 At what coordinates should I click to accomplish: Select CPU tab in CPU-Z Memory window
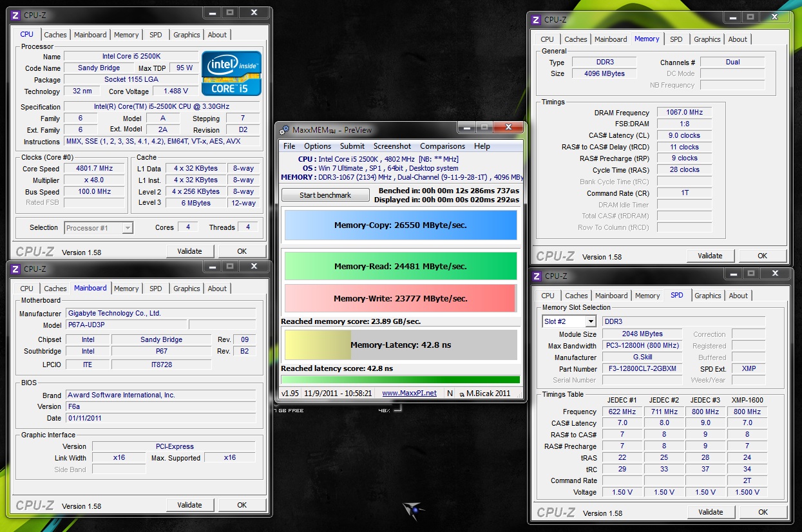pos(548,39)
